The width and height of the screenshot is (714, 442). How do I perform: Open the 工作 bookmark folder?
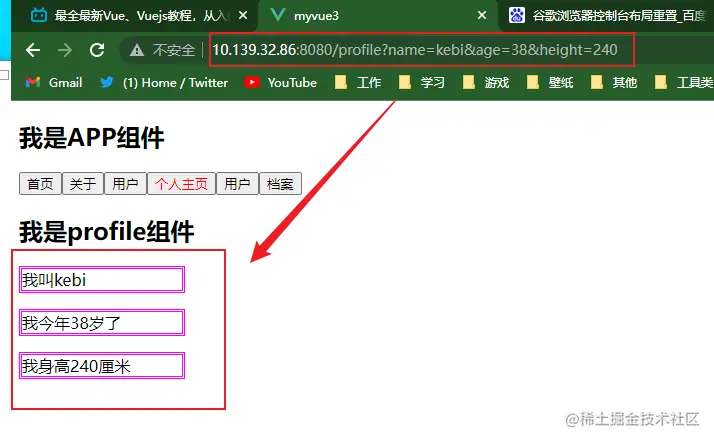[x=358, y=82]
